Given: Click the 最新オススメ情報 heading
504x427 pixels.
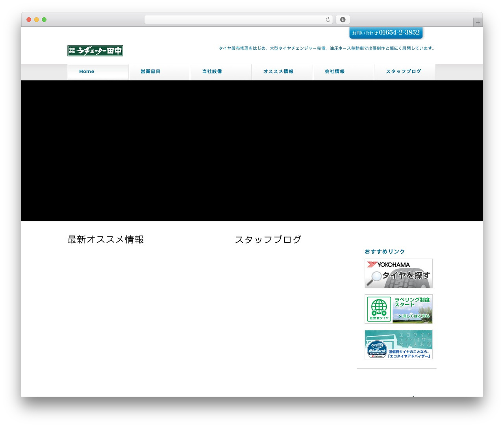Looking at the screenshot, I should click(106, 239).
